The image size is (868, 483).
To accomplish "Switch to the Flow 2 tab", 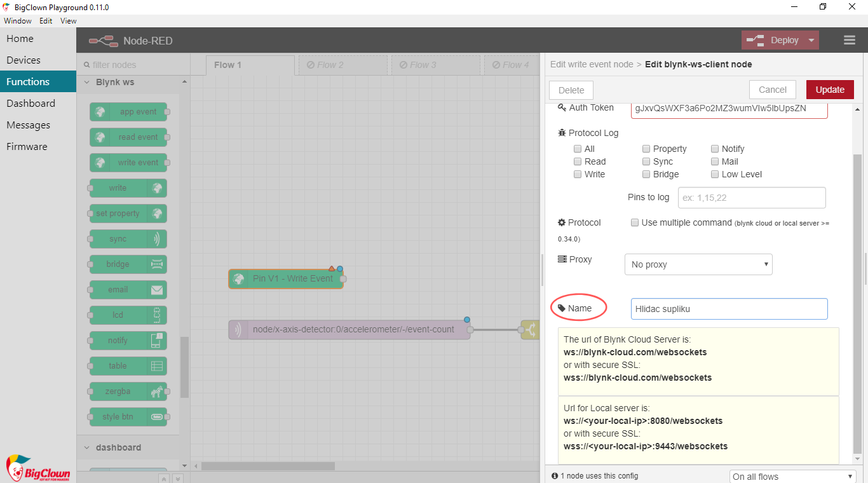I will (x=343, y=65).
